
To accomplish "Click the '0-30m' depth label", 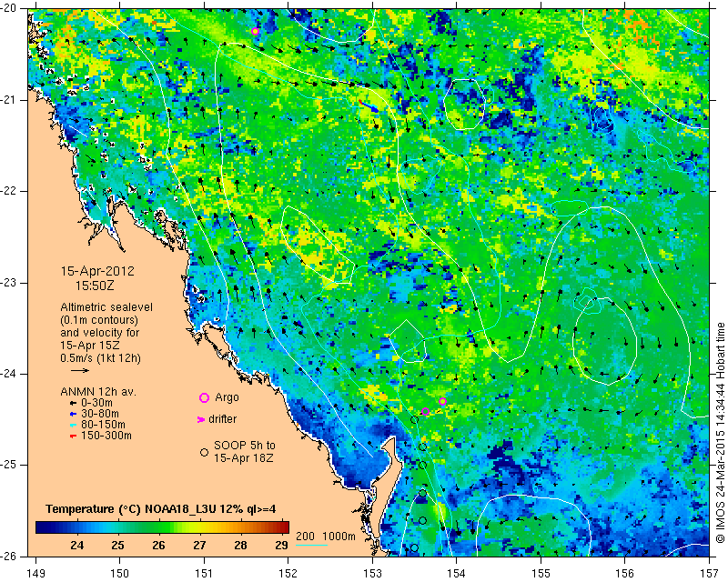I will (x=96, y=403).
